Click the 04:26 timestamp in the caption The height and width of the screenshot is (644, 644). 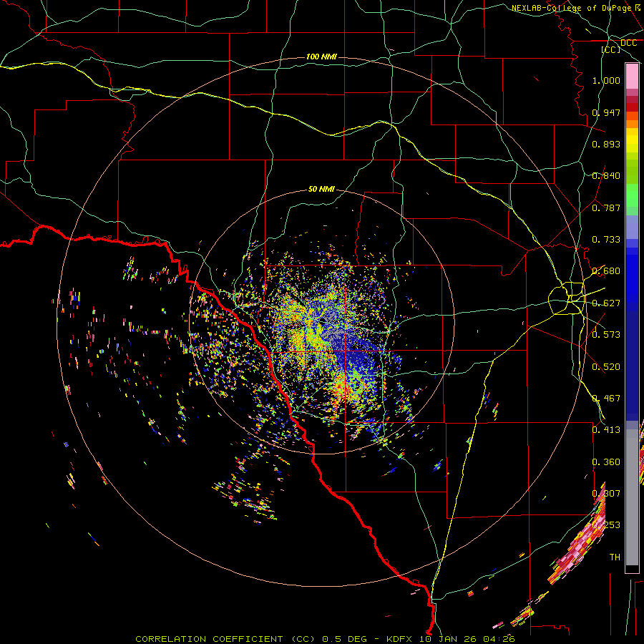click(499, 639)
